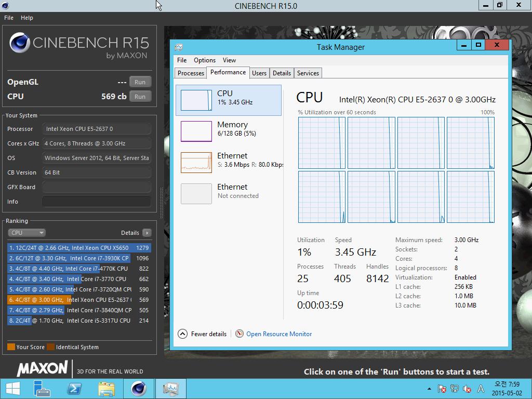Viewport: 532px width, 399px height.
Task: Select the highlighted Xeon E5-2637 ranking entry
Action: tap(79, 300)
